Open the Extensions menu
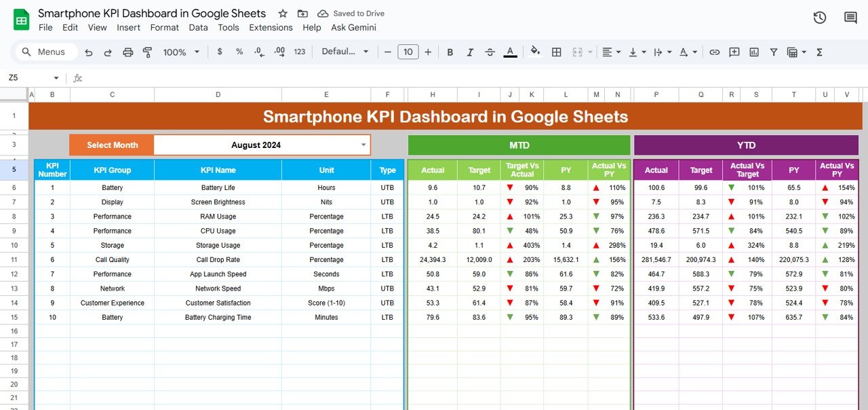Screen dimensions: 868x410 click(x=271, y=28)
